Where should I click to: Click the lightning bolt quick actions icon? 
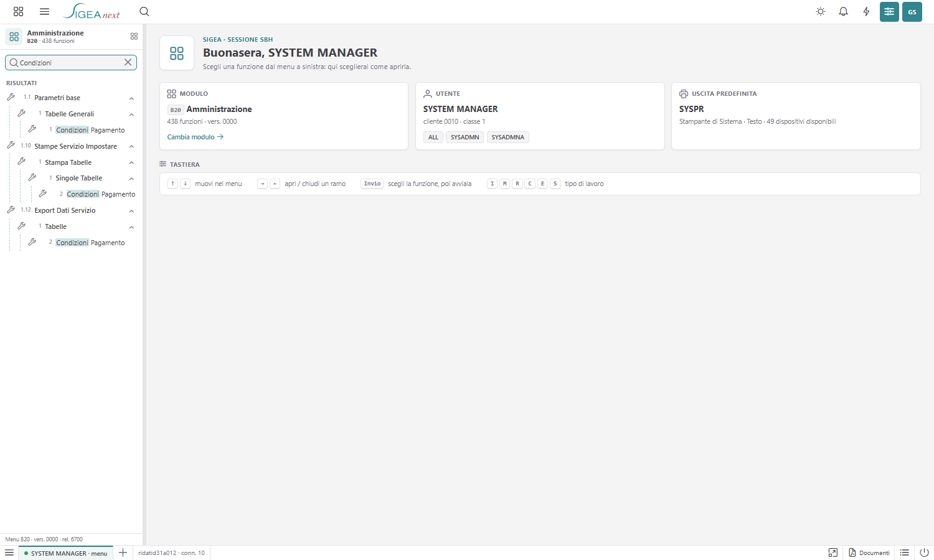866,12
